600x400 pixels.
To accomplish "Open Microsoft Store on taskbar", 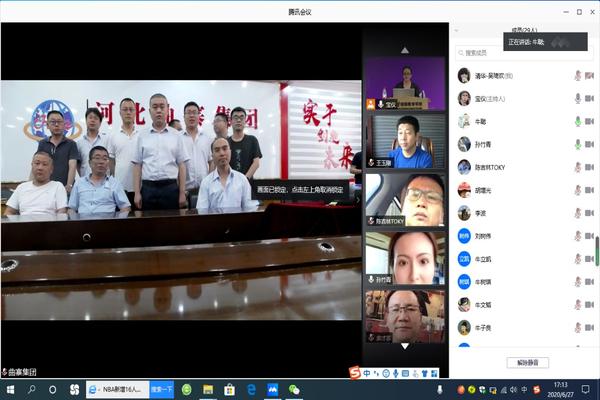I will click(230, 390).
